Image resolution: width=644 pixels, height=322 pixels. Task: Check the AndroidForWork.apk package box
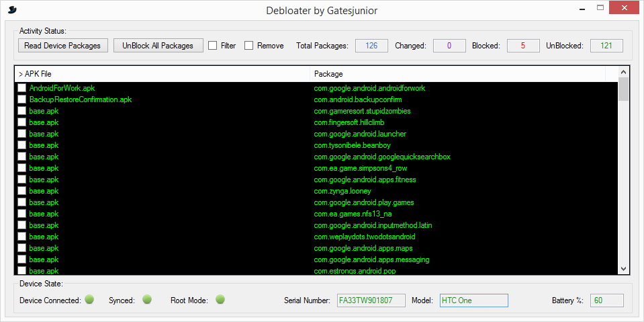(22, 88)
